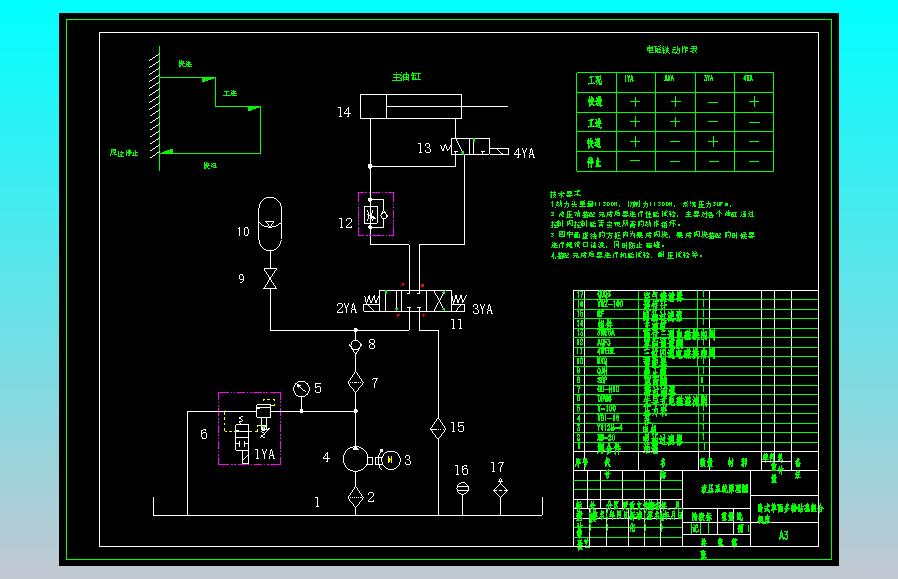The width and height of the screenshot is (898, 579).
Task: Click the diamond symbol numbered 17
Action: click(x=501, y=489)
